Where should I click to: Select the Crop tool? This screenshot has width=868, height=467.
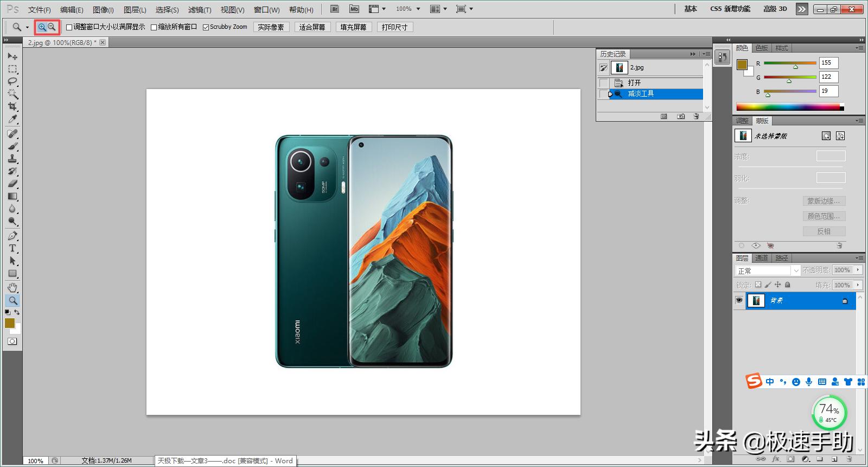pyautogui.click(x=12, y=106)
